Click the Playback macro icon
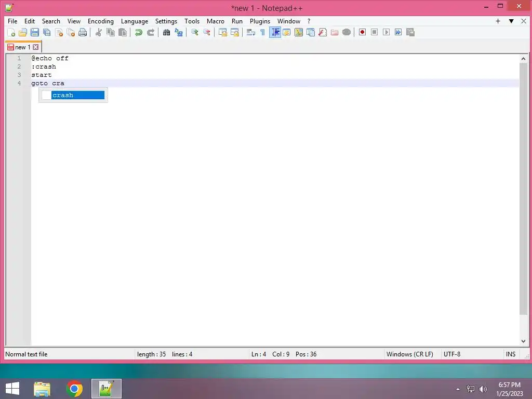 click(386, 32)
